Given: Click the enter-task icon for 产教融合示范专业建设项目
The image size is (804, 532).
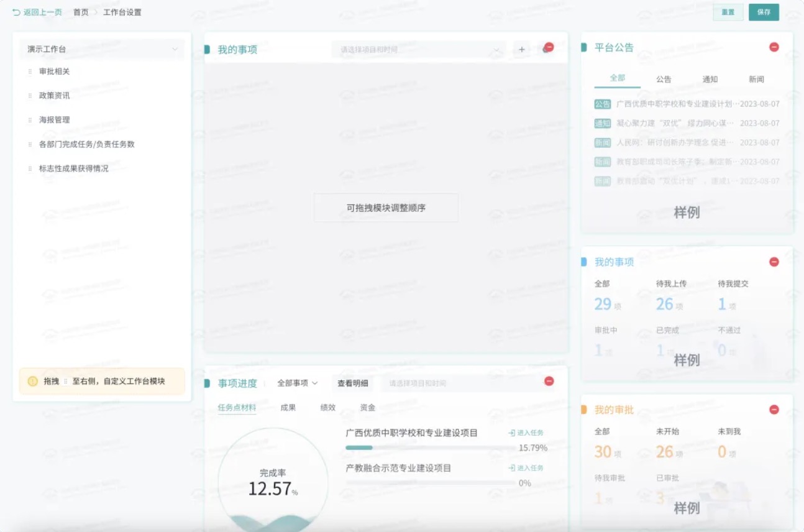Looking at the screenshot, I should 511,468.
